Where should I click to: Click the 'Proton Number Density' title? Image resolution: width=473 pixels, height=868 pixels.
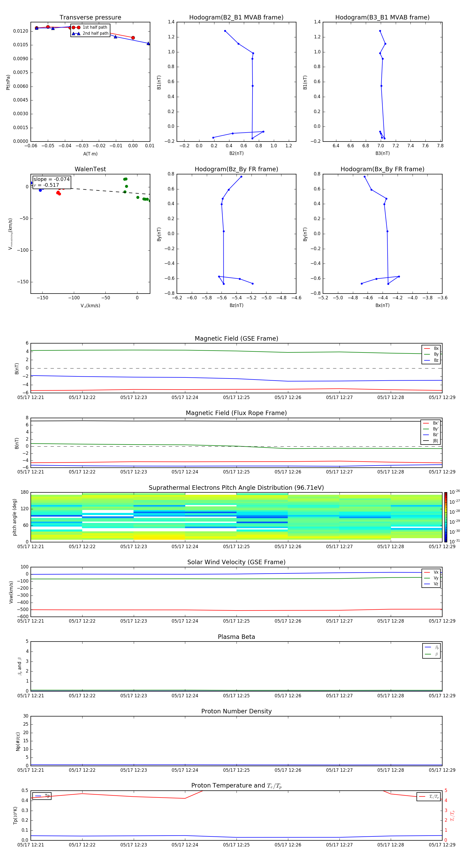[236, 711]
